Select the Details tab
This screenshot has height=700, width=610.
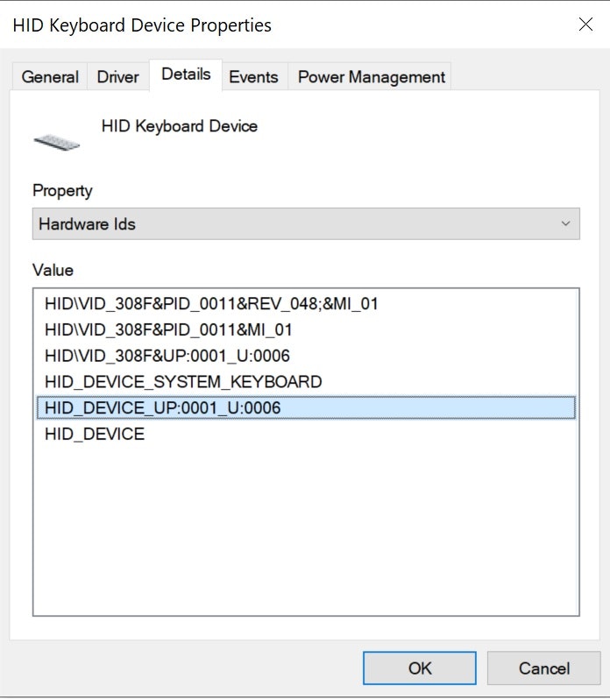coord(186,74)
